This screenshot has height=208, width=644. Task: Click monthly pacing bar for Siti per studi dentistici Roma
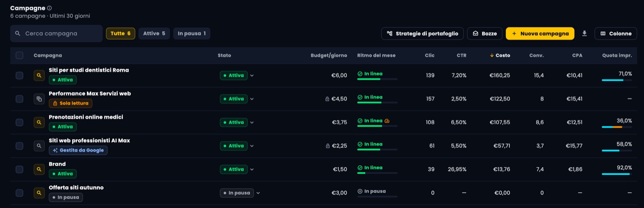click(377, 79)
